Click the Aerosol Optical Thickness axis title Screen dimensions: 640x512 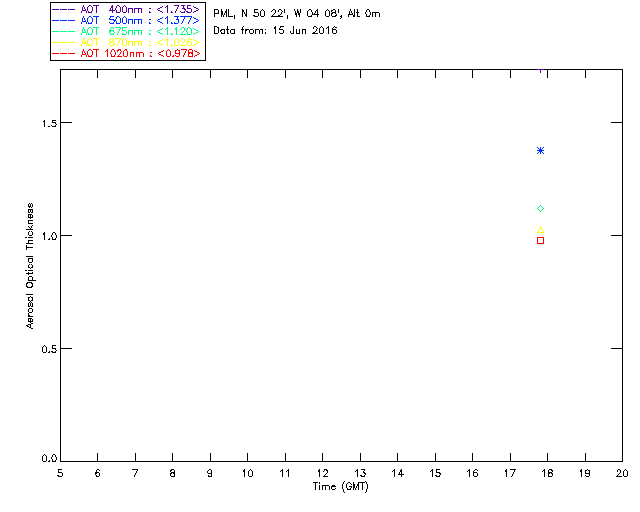pos(31,267)
